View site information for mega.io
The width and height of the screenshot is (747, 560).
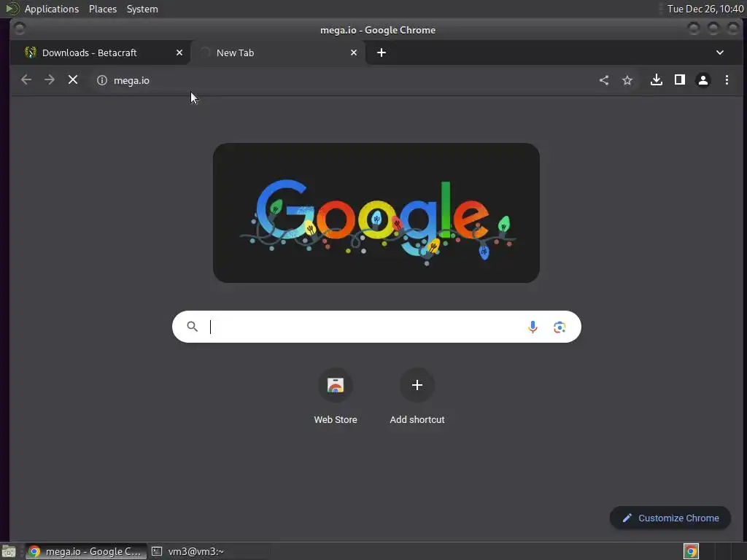102,80
